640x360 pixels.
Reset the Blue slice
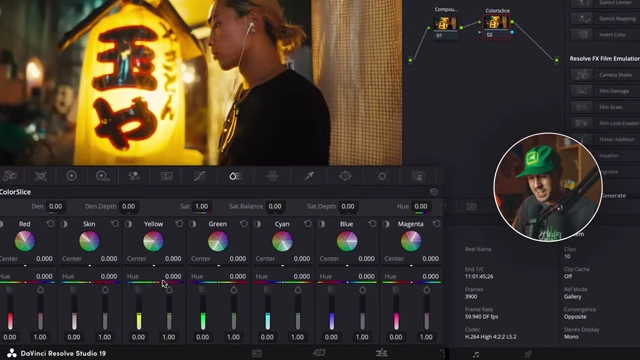(x=372, y=224)
